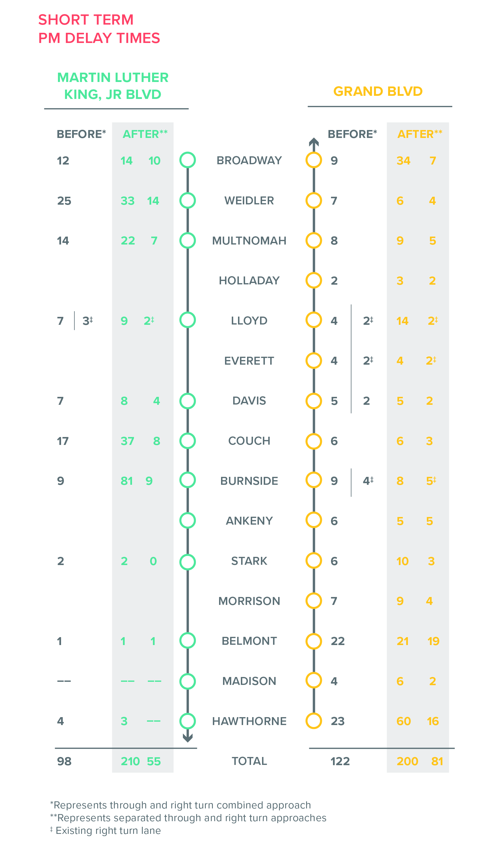The height and width of the screenshot is (848, 504).
Task: Click the yellow circle marker at Couch
Action: (x=313, y=441)
